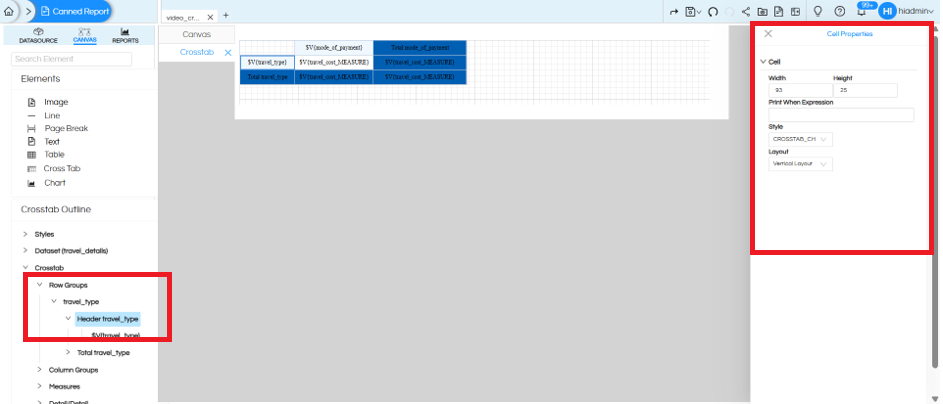Screen dimensions: 943x404
Task: Select $V(travel_type) item in the outline tree
Action: [x=115, y=335]
